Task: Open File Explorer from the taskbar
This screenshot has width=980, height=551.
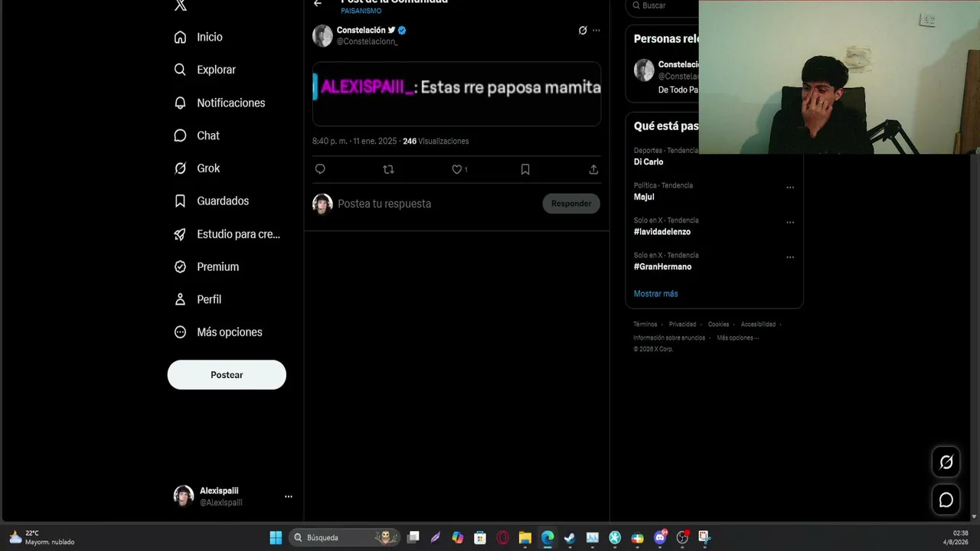Action: [525, 537]
